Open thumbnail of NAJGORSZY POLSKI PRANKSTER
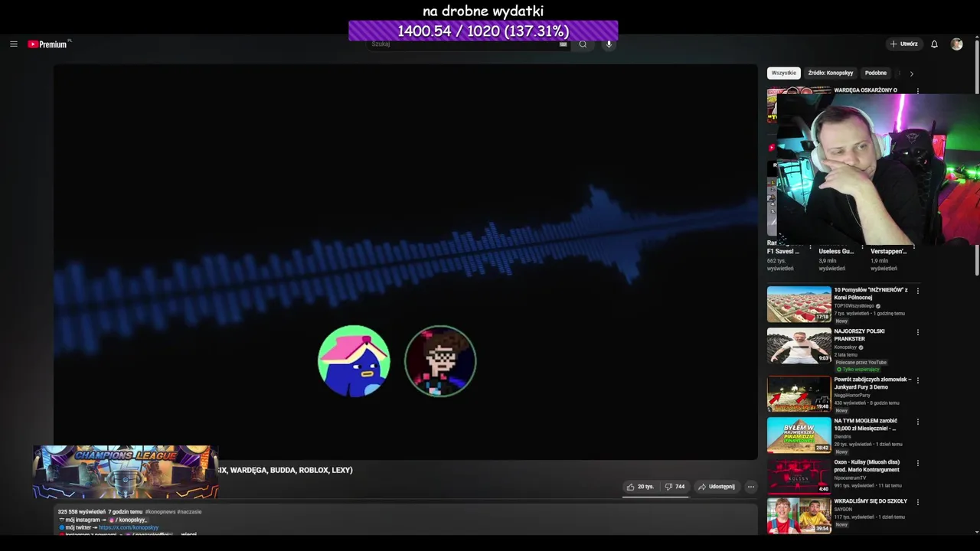Screen dimensions: 980x551 click(799, 346)
